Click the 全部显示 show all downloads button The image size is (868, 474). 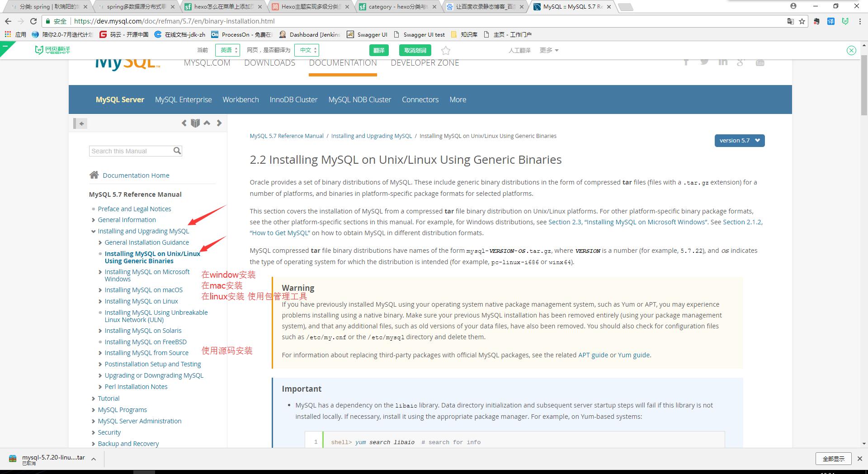click(834, 459)
